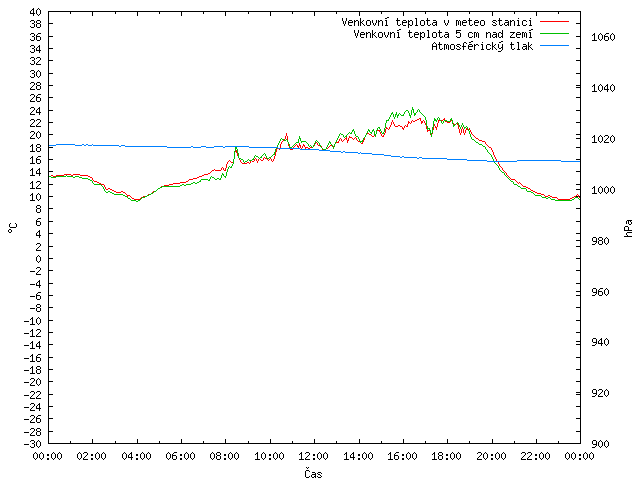Image resolution: width=640 pixels, height=480 pixels.
Task: Click the '1040' pressure axis label
Action: click(x=603, y=88)
